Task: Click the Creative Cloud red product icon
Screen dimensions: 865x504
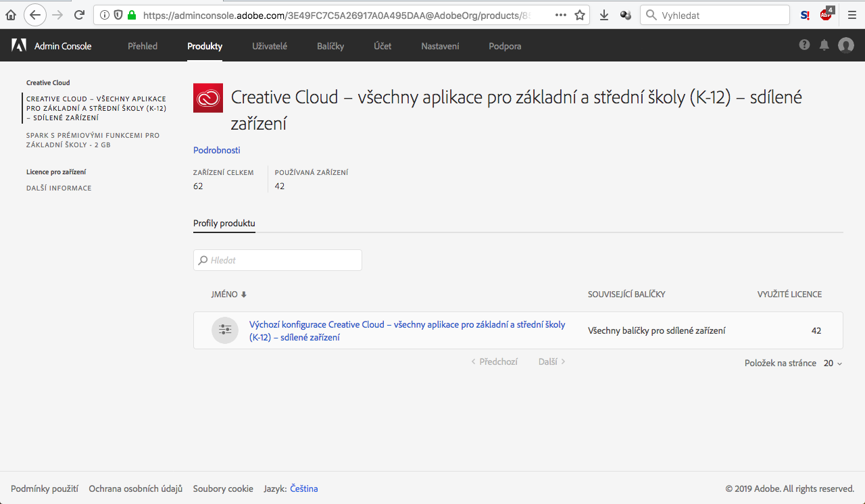Action: tap(208, 98)
